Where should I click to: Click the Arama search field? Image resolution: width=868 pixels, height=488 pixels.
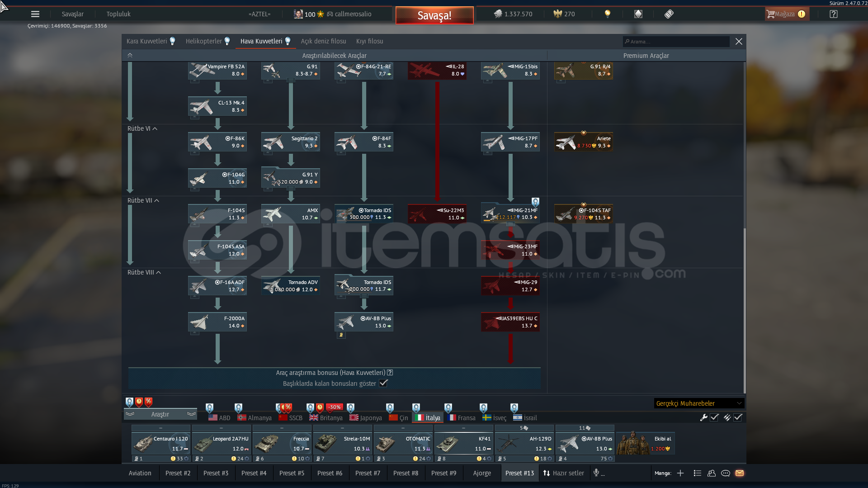[676, 42]
